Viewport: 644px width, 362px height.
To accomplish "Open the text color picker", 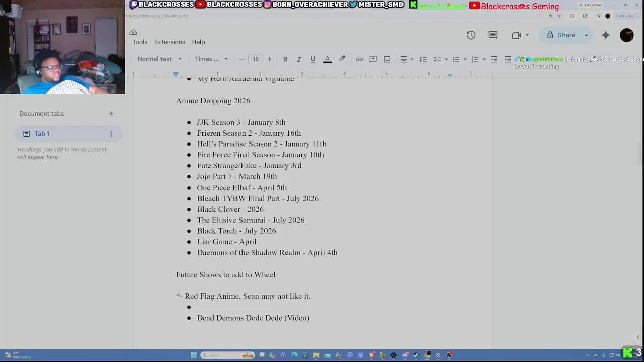I will [x=327, y=59].
